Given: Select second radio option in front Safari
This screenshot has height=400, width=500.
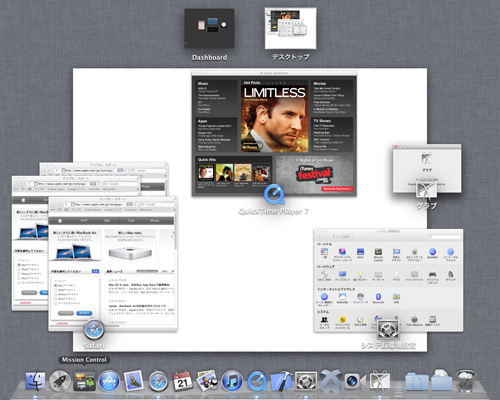Looking at the screenshot, I should click(56, 290).
